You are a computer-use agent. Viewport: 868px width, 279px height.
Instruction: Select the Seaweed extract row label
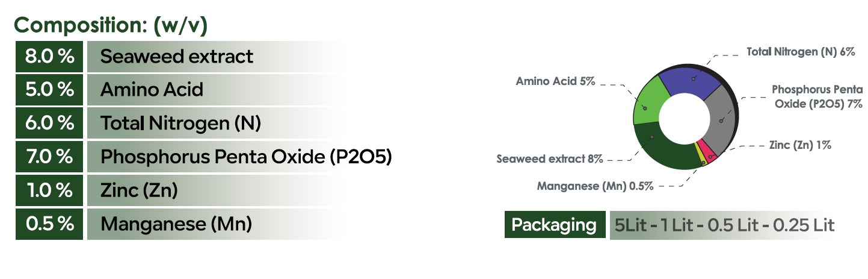pos(177,57)
